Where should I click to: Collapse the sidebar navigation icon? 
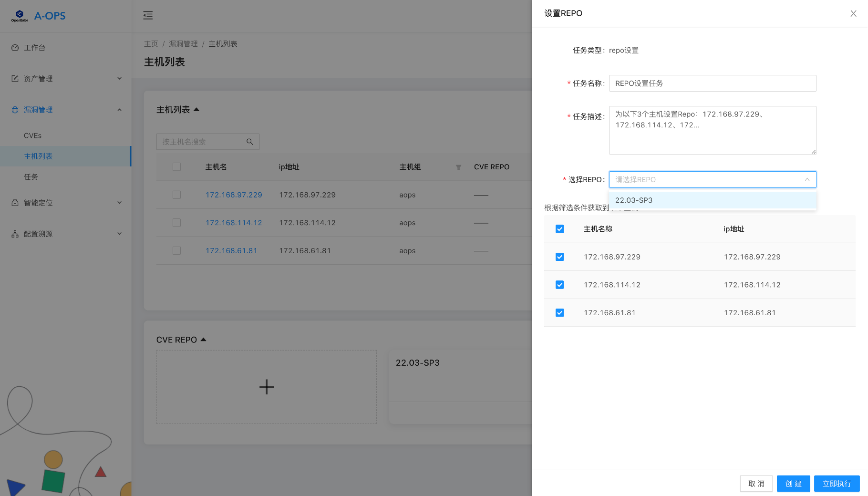pyautogui.click(x=148, y=15)
